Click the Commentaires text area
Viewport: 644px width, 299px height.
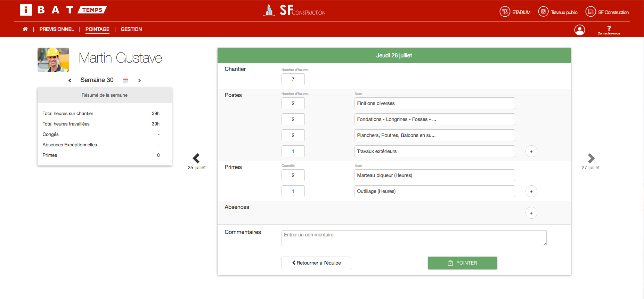(x=414, y=238)
